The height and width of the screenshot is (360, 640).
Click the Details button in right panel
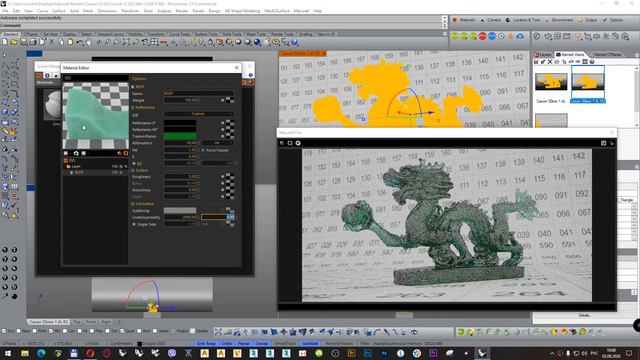point(584,315)
